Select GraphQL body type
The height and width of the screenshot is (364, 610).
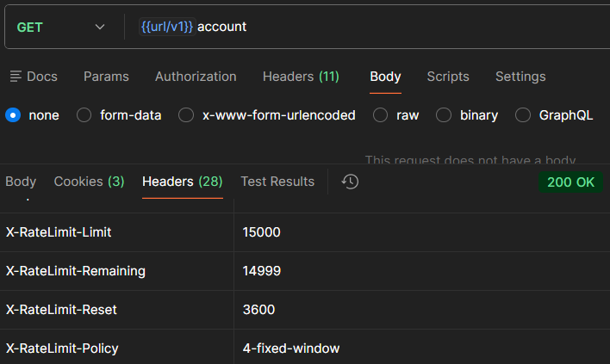coord(523,115)
